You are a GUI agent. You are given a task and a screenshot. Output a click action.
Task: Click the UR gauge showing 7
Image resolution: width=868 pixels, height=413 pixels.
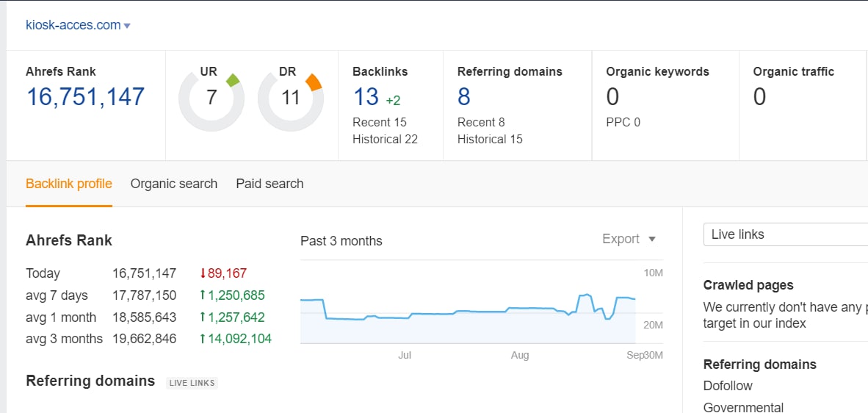pos(211,98)
